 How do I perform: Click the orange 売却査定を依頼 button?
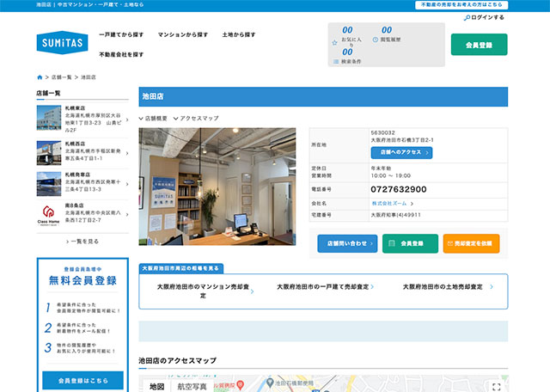click(472, 243)
